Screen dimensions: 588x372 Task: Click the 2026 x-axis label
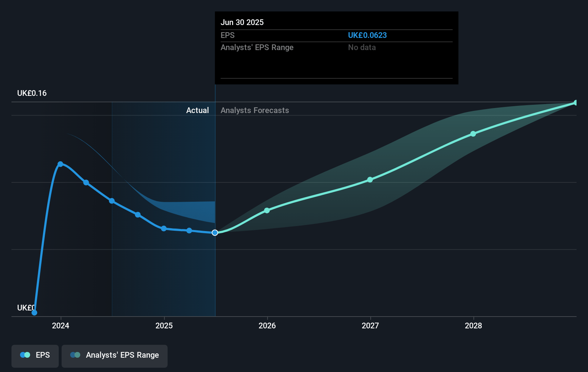point(267,325)
